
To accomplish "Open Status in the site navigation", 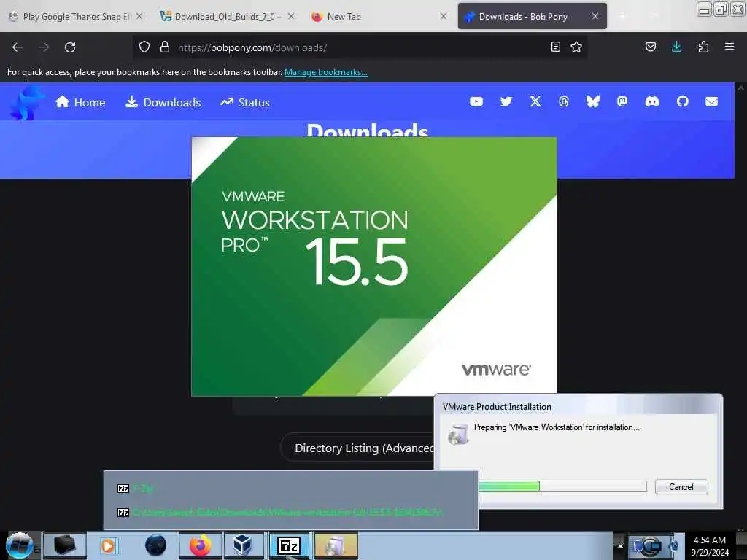I will pos(245,102).
